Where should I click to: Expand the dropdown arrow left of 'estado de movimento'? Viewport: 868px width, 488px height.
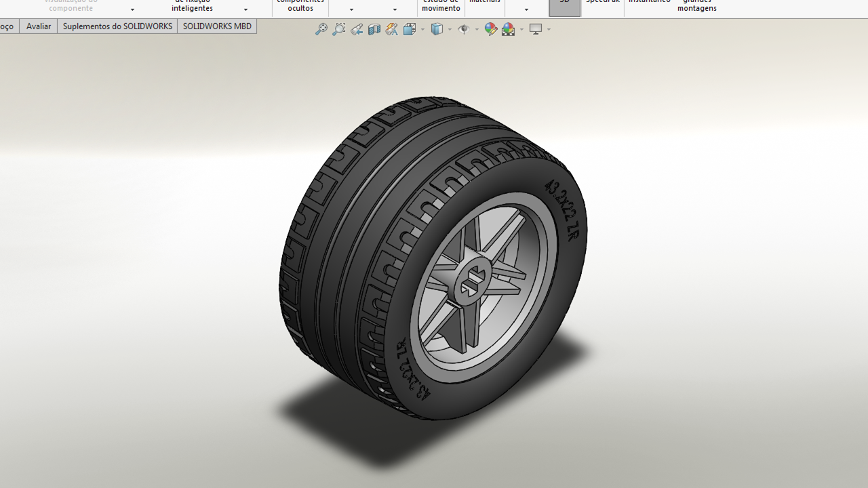pos(395,9)
